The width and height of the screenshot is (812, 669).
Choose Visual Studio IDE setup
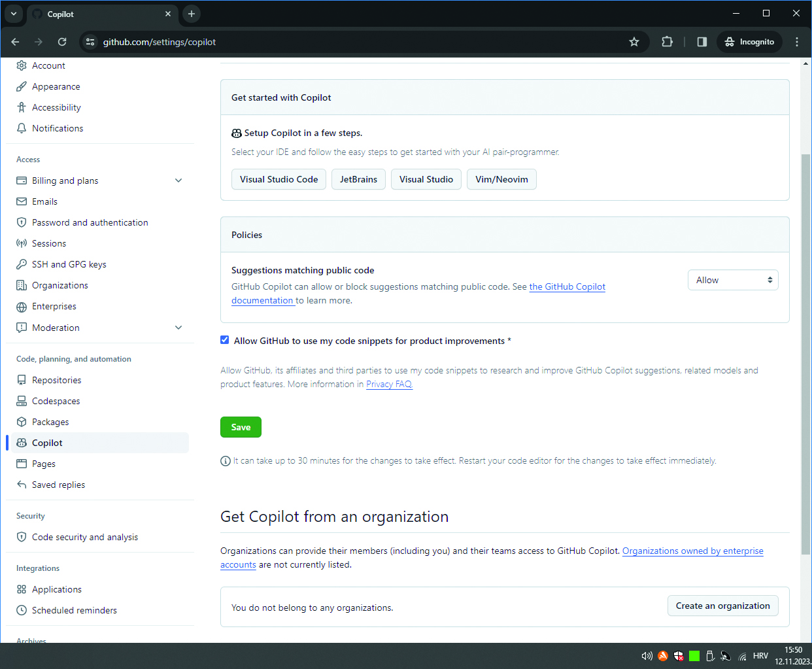(426, 179)
